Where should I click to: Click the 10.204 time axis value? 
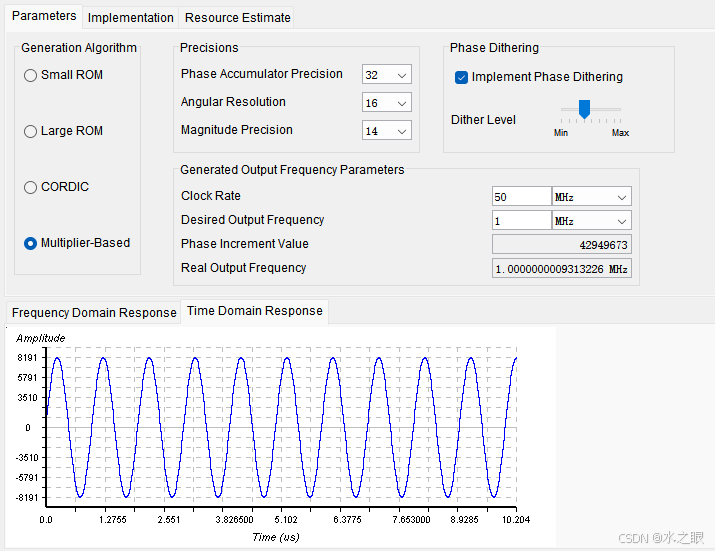(516, 520)
